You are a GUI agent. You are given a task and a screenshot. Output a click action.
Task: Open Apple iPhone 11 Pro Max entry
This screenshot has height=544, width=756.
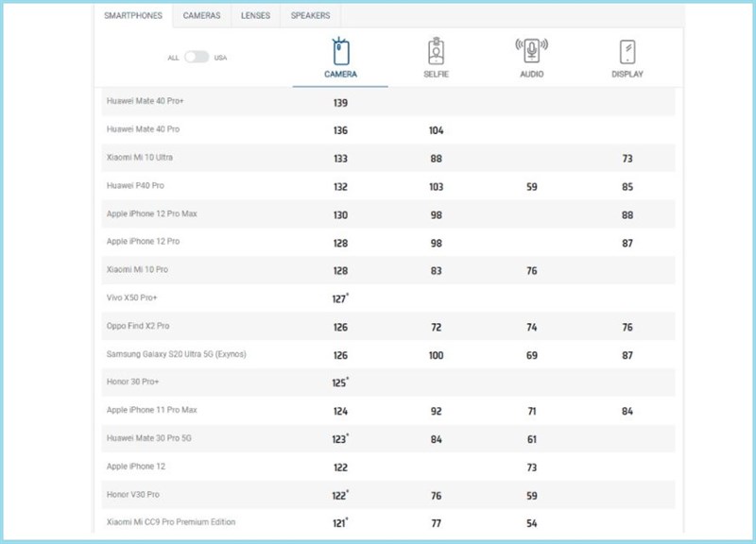(x=152, y=410)
